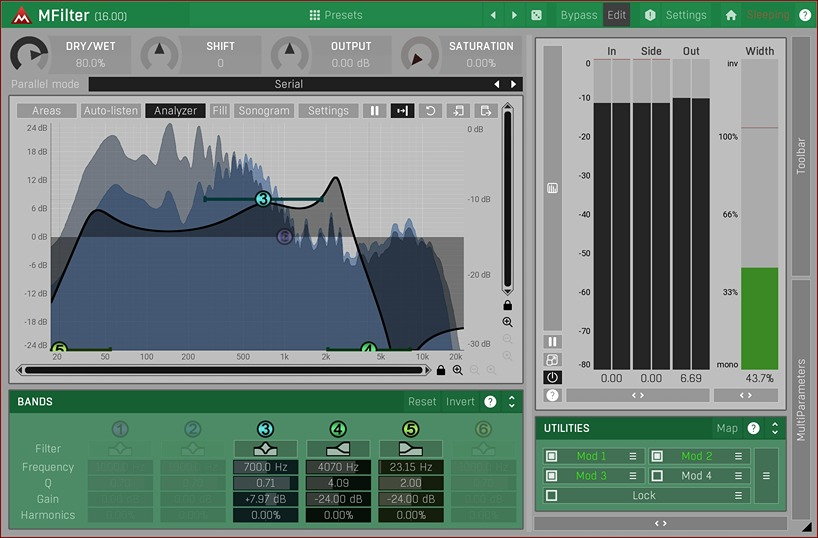This screenshot has width=818, height=538.
Task: Enable the Mod 4 checkbox
Action: tap(657, 476)
